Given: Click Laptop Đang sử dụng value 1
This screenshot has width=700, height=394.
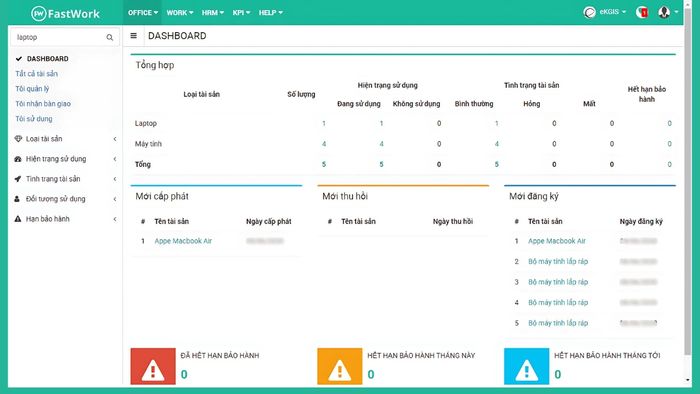Looking at the screenshot, I should [381, 124].
